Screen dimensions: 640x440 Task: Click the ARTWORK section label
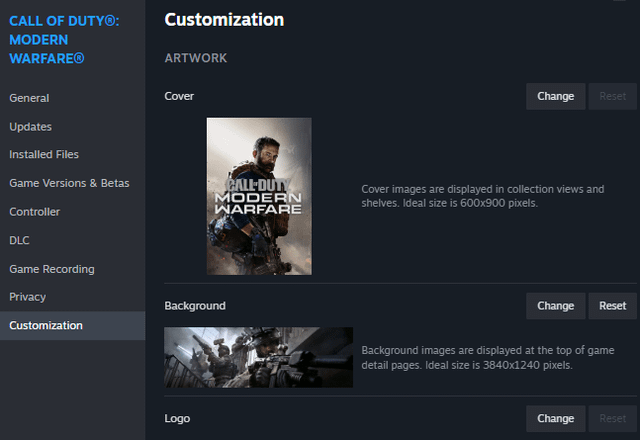point(196,59)
